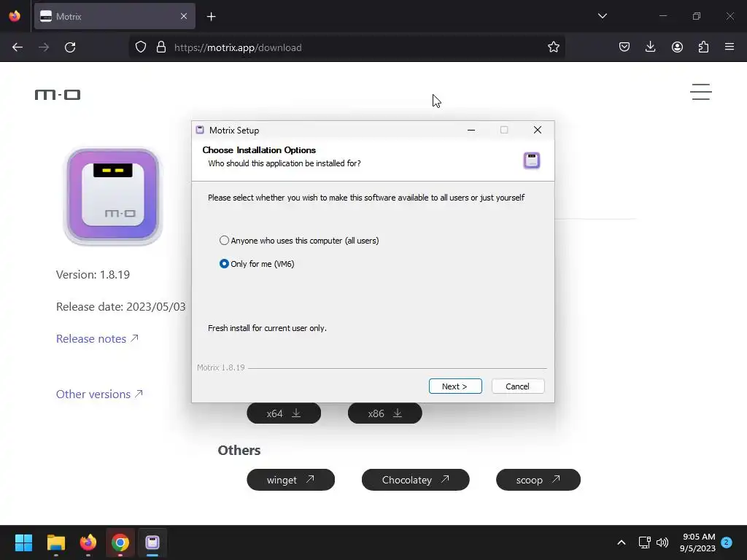Screen dimensions: 747x560
Task: Go back in Firefox
Action: tap(18, 47)
